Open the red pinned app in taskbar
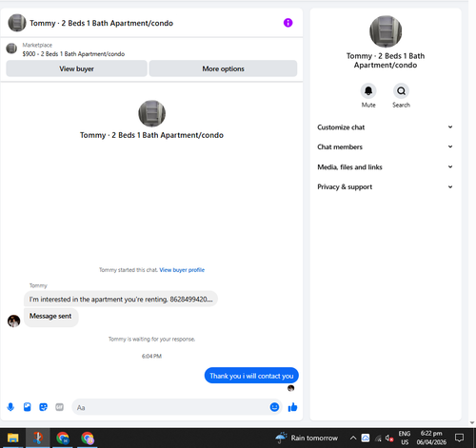476x448 pixels. coord(38,438)
